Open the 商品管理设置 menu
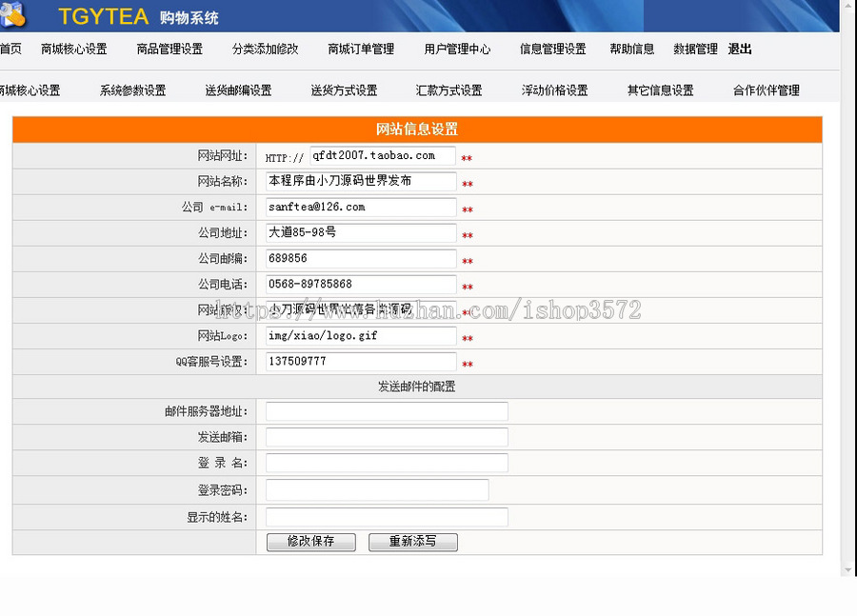Image resolution: width=857 pixels, height=616 pixels. (169, 49)
